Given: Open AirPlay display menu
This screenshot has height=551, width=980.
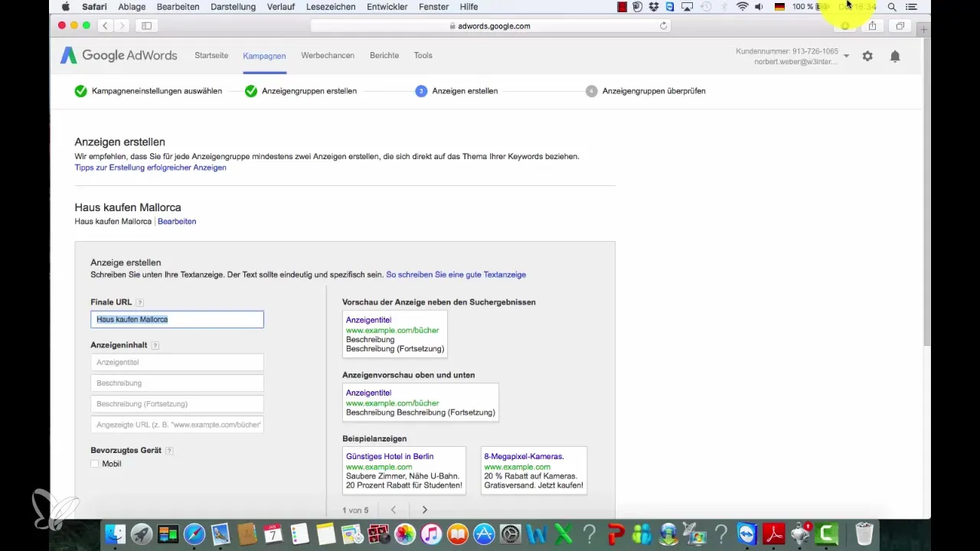Looking at the screenshot, I should click(688, 7).
